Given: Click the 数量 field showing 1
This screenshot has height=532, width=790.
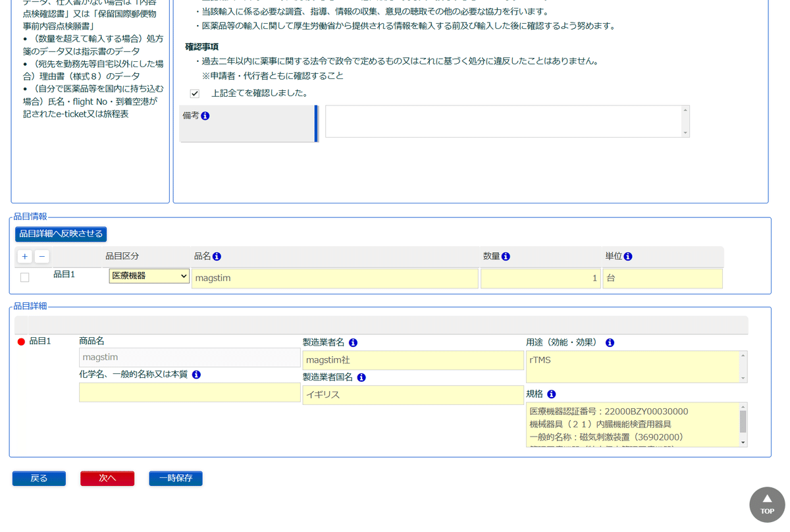Looking at the screenshot, I should 540,279.
